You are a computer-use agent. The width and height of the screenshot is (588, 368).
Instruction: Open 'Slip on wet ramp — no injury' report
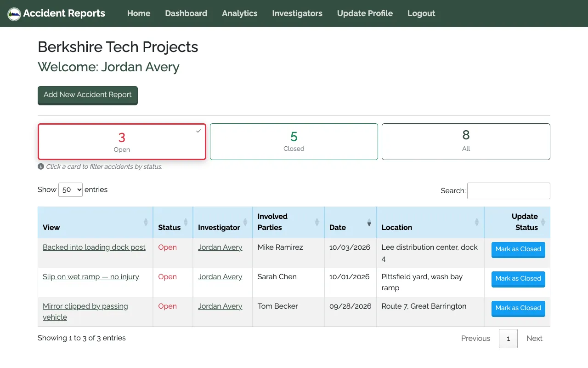(x=91, y=276)
